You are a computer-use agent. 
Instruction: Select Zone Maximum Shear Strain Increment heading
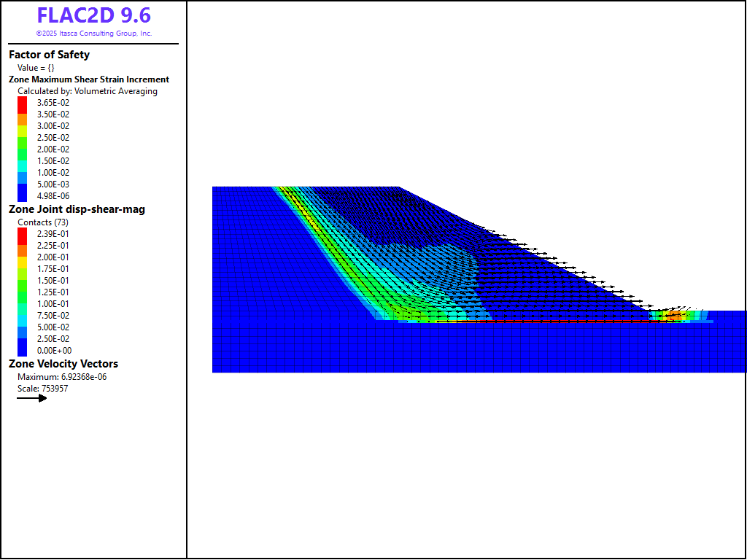[88, 79]
